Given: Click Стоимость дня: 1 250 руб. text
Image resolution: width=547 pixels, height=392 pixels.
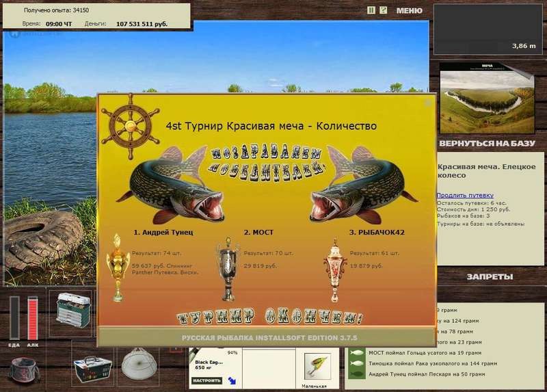Looking at the screenshot, I should pyautogui.click(x=473, y=209).
